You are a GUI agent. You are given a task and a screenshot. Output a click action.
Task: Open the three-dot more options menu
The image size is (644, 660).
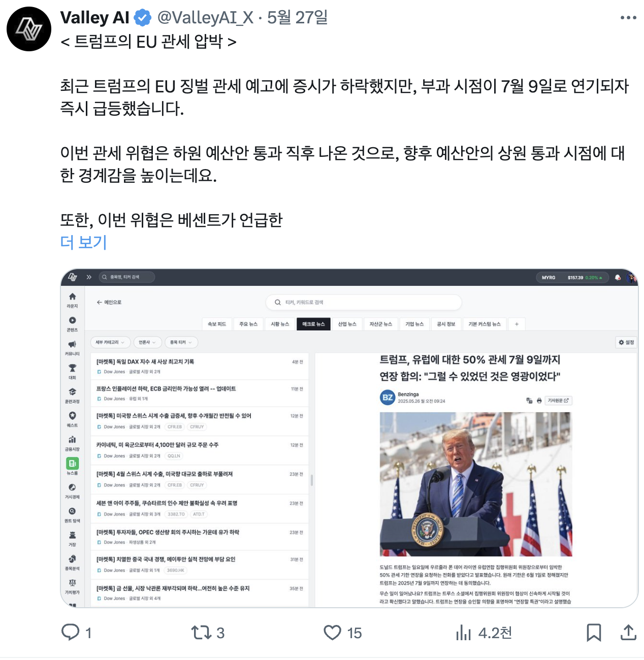[x=628, y=18]
